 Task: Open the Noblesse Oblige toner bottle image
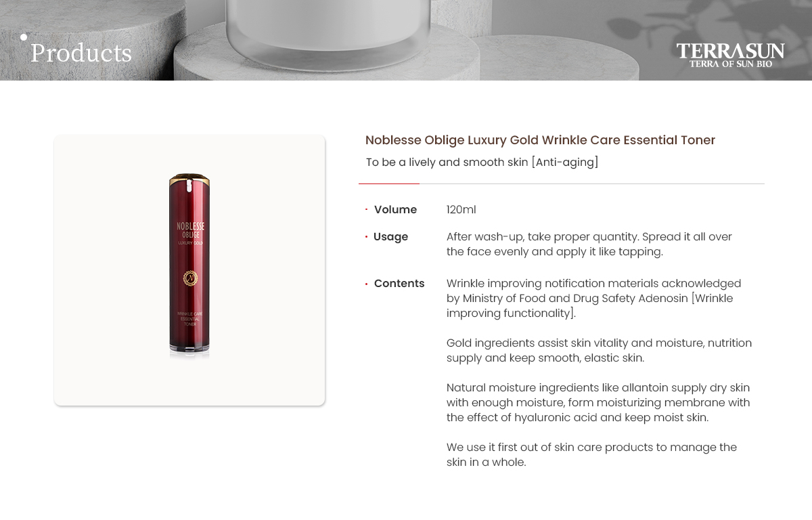tap(189, 270)
